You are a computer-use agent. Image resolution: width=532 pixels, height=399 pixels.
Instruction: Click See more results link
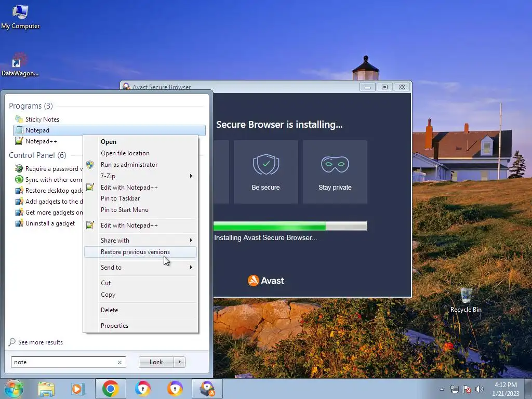(41, 342)
